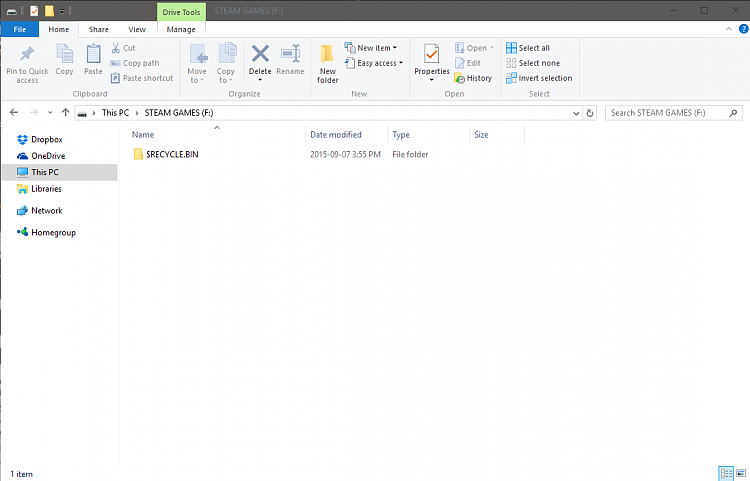Click STEAM GAMES (F:) breadcrumb
Screen dimensions: 750x481
[179, 113]
